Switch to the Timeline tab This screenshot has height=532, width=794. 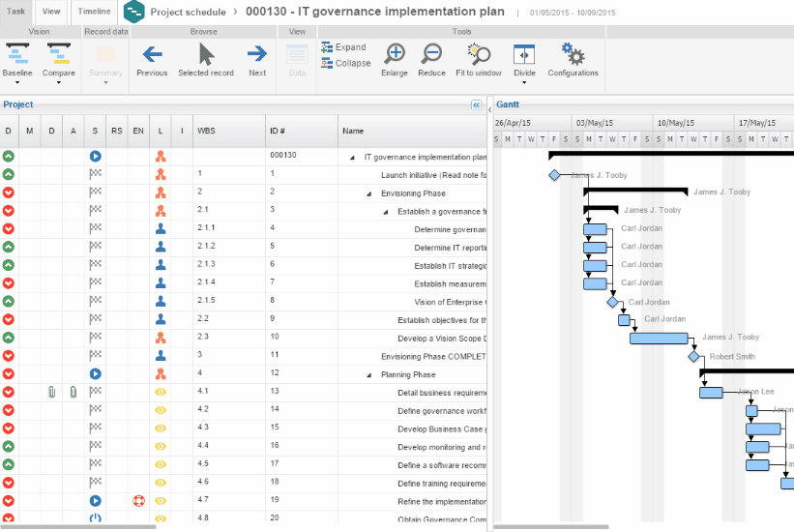point(94,11)
